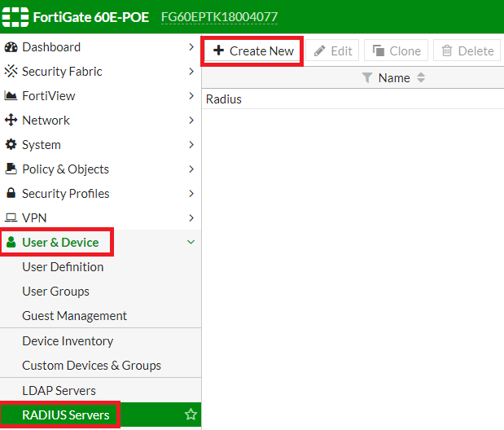This screenshot has height=430, width=504.
Task: Click the Security Profiles lock icon
Action: coord(11,194)
